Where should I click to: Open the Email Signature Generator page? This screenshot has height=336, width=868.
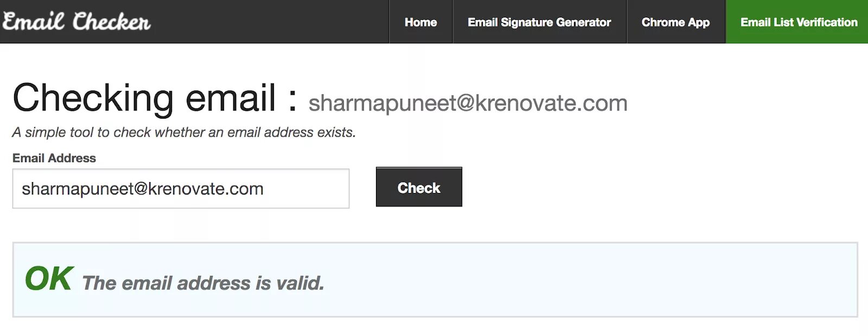539,22
